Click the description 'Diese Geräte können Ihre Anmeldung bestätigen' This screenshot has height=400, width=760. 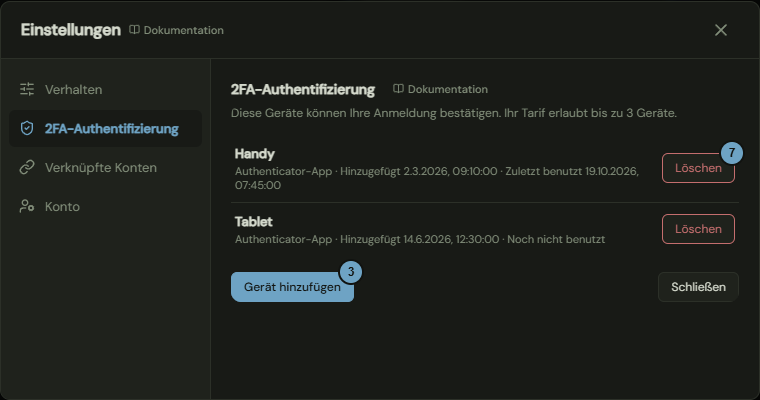(365, 113)
